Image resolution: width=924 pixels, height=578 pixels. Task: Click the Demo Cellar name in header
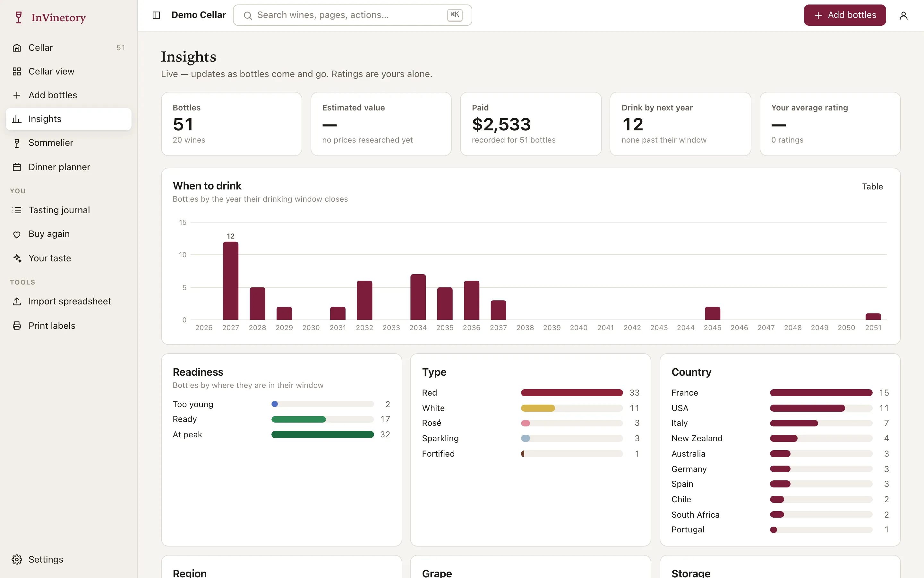[199, 15]
